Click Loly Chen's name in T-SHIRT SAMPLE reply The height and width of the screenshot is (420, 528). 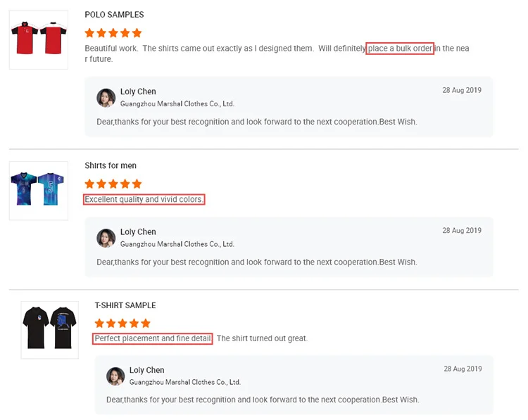point(146,370)
